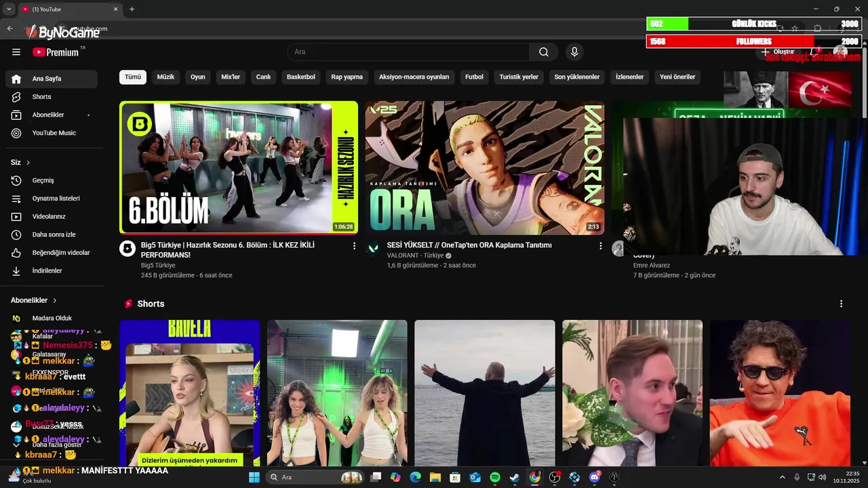Viewport: 868px width, 488px height.
Task: Open the Short with sunglasses man
Action: pyautogui.click(x=780, y=393)
